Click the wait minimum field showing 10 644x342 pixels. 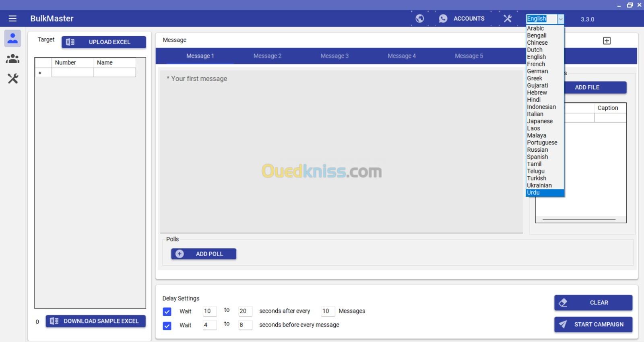209,311
